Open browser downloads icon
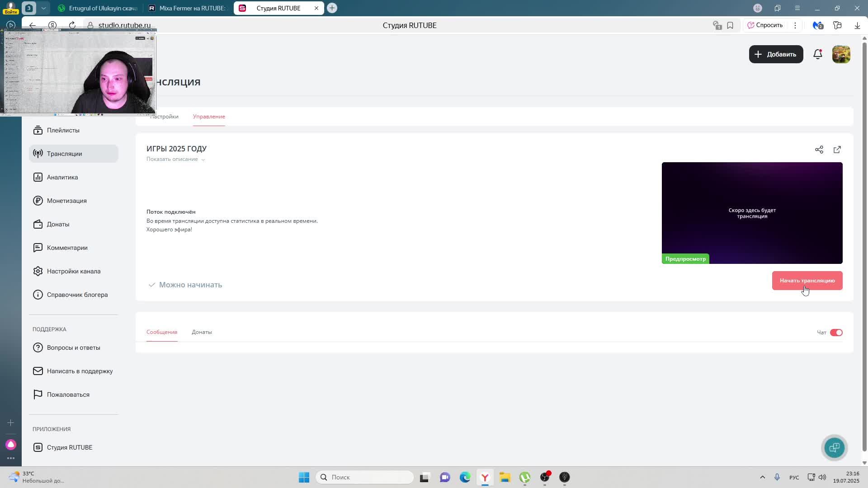This screenshot has height=488, width=868. coord(857,25)
